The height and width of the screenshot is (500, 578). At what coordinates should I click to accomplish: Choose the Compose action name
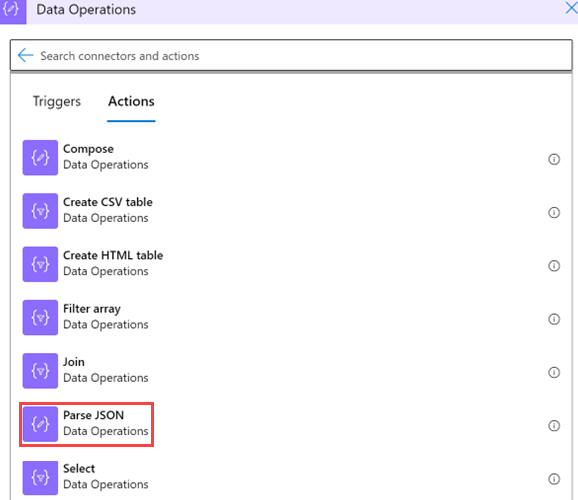tap(88, 149)
